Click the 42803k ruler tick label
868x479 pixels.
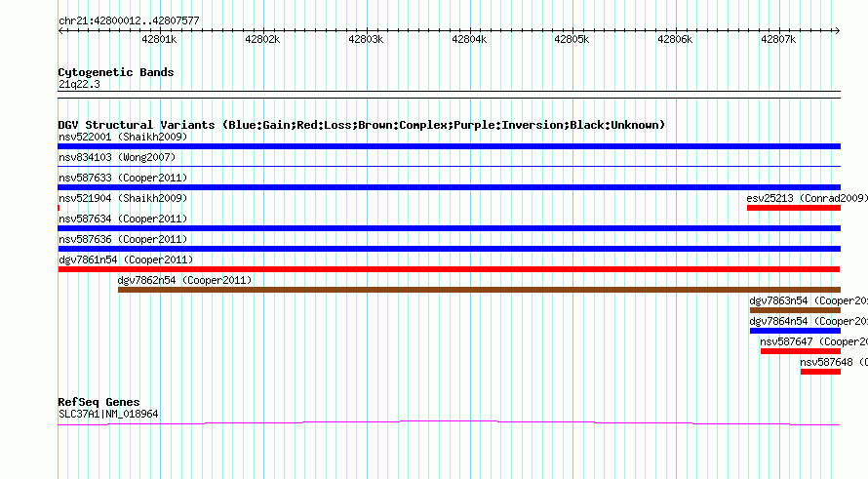coord(366,39)
